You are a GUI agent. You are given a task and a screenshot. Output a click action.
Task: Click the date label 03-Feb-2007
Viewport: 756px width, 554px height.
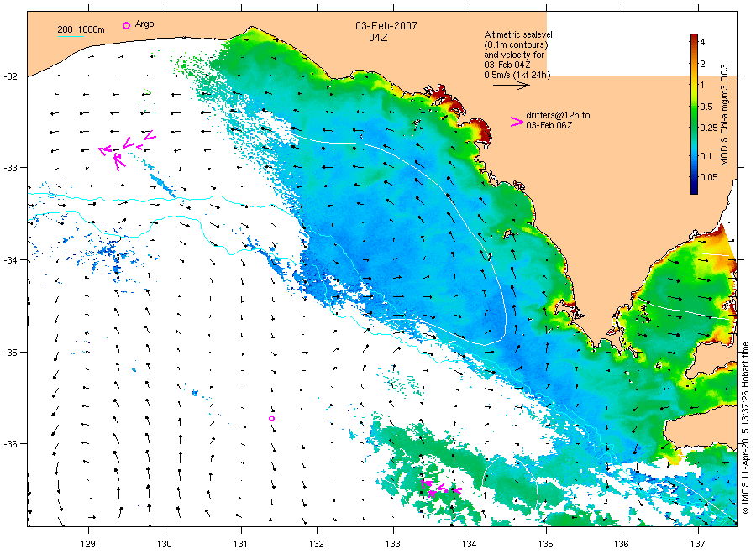click(386, 26)
